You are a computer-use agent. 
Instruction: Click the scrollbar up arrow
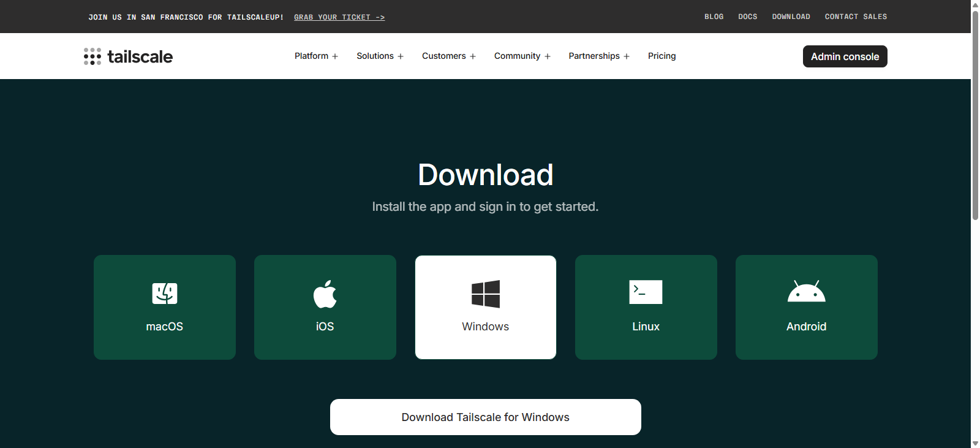[x=975, y=4]
